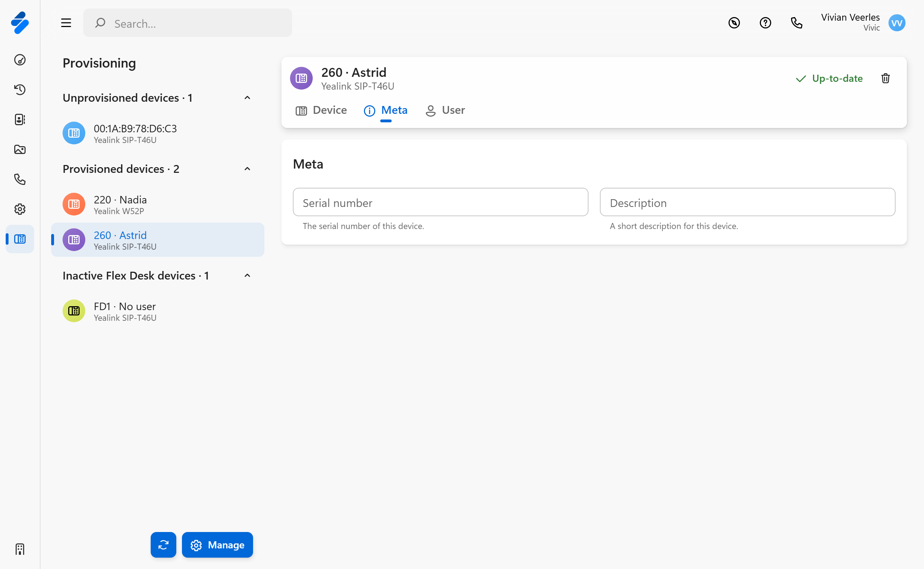
Task: Collapse Unprovisioned devices section
Action: (247, 98)
